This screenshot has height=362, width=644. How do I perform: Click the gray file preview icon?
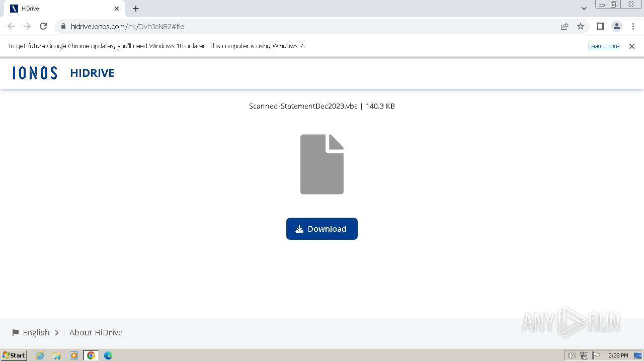click(322, 164)
